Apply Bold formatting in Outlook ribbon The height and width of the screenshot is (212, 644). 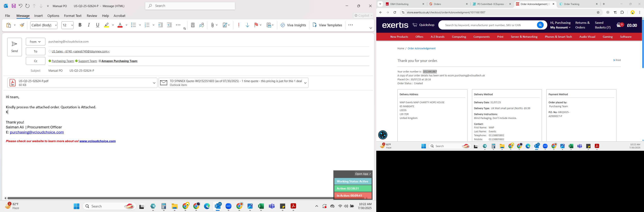point(80,25)
